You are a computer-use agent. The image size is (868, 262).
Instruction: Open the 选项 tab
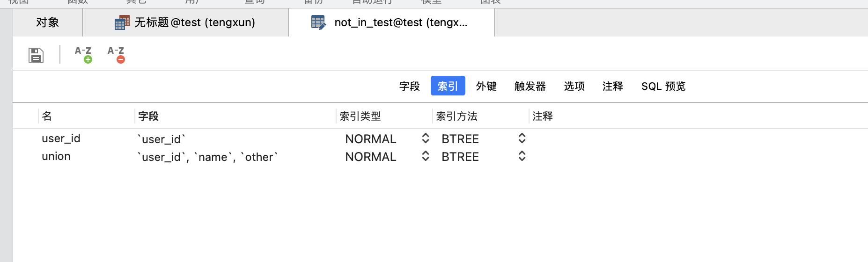tap(574, 86)
